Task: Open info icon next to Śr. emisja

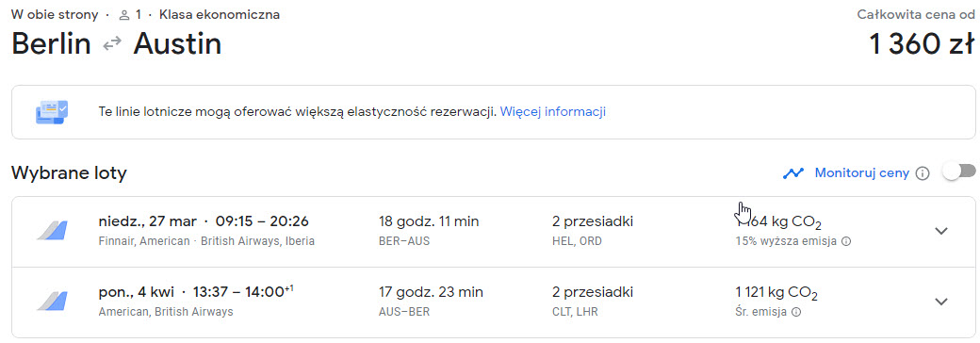Action: (796, 312)
